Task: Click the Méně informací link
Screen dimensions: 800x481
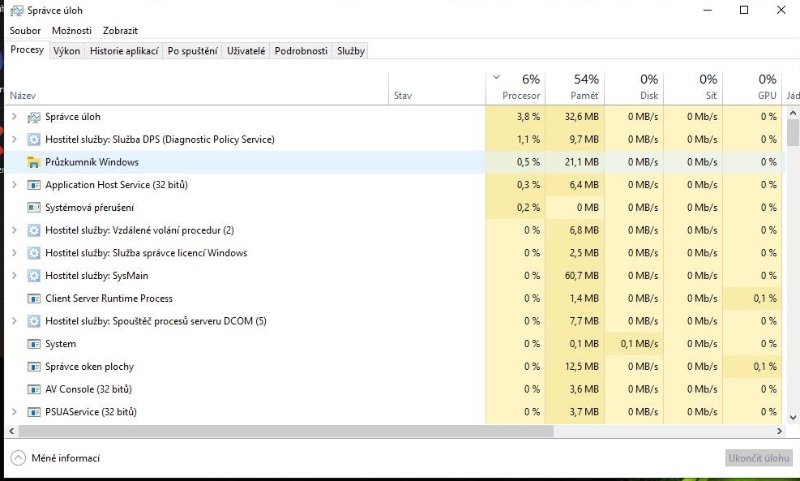Action: (66, 458)
